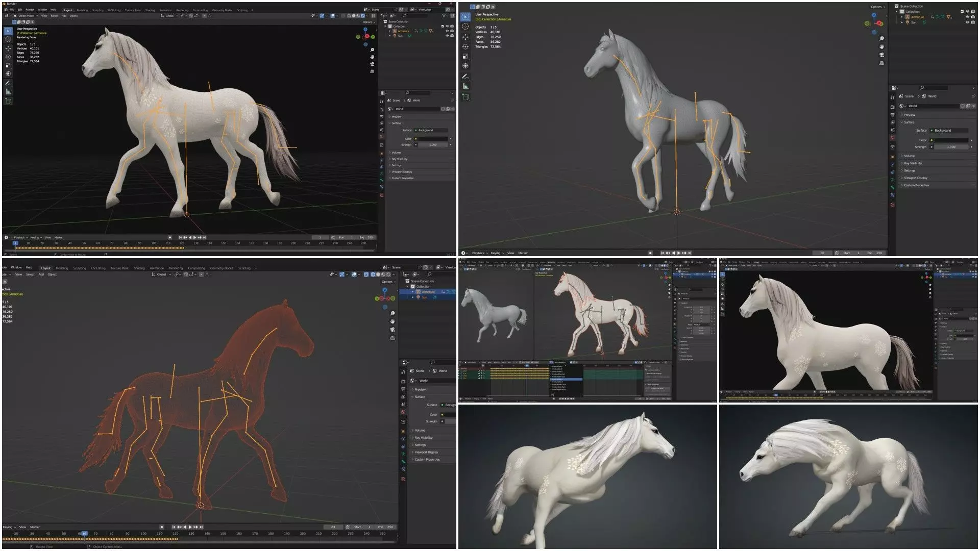This screenshot has width=980, height=551.
Task: Enable wireframe shading in black-background window header
Action: pyautogui.click(x=349, y=16)
